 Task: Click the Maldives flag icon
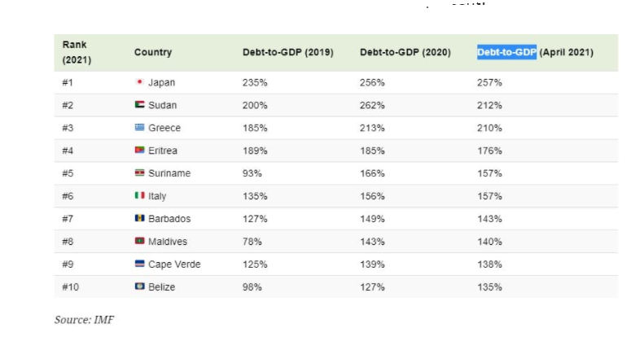(x=139, y=242)
